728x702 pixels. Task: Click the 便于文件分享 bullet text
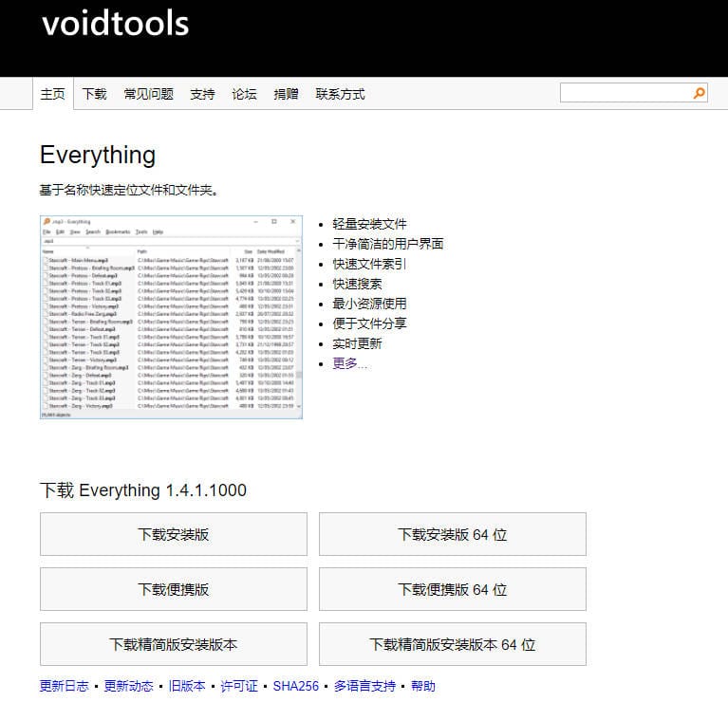[x=369, y=323]
